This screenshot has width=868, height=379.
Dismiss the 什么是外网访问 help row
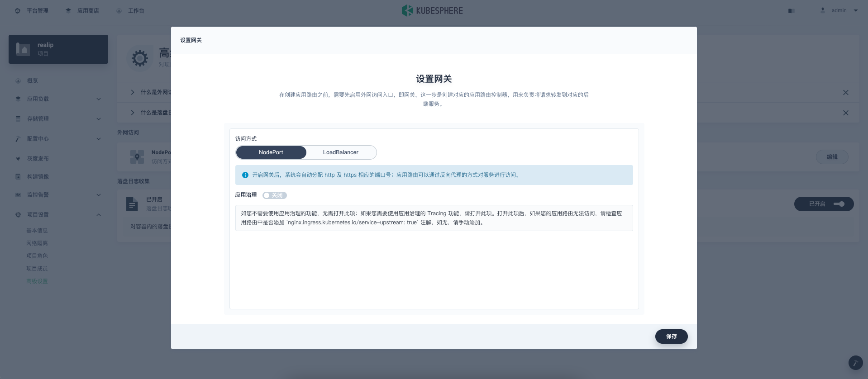[x=846, y=92]
